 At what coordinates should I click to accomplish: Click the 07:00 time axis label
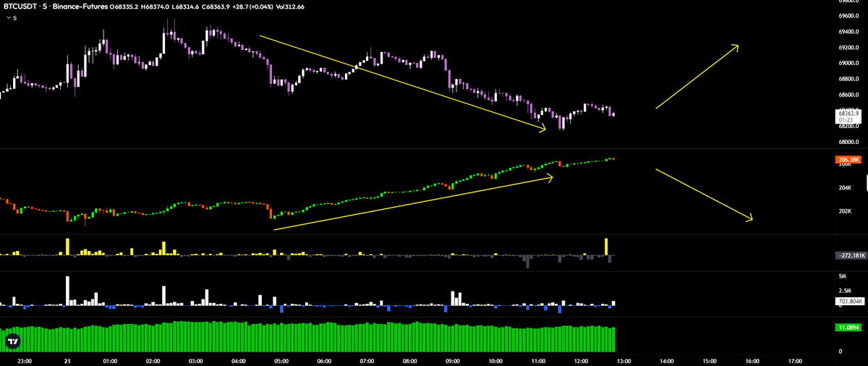coord(367,359)
